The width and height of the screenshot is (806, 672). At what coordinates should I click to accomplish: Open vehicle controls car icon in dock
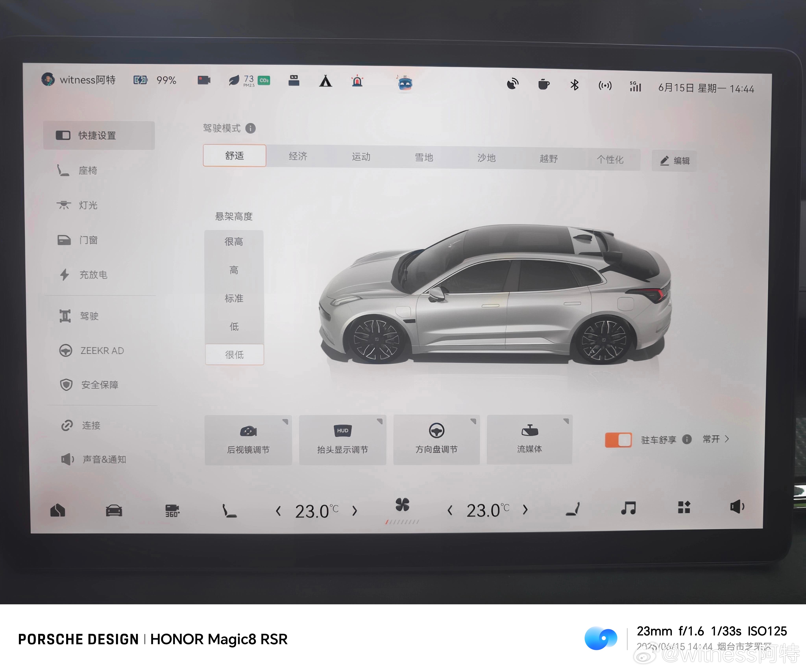pos(114,510)
